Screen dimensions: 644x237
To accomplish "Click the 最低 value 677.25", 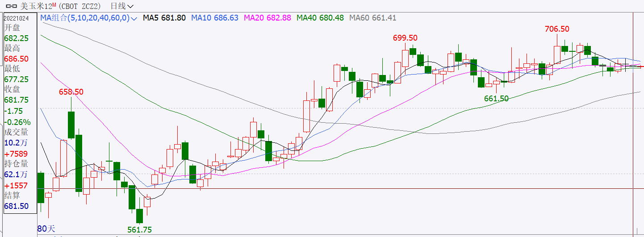I will 17,79.
